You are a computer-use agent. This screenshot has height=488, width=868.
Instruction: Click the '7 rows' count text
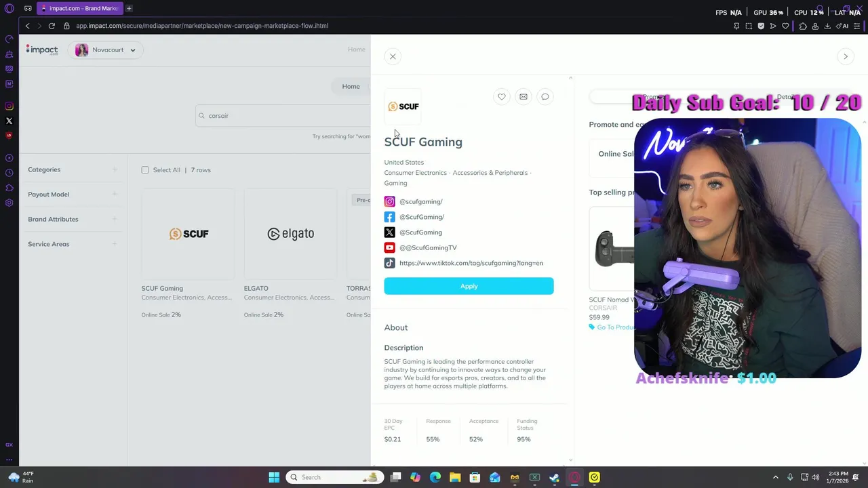[x=201, y=170]
